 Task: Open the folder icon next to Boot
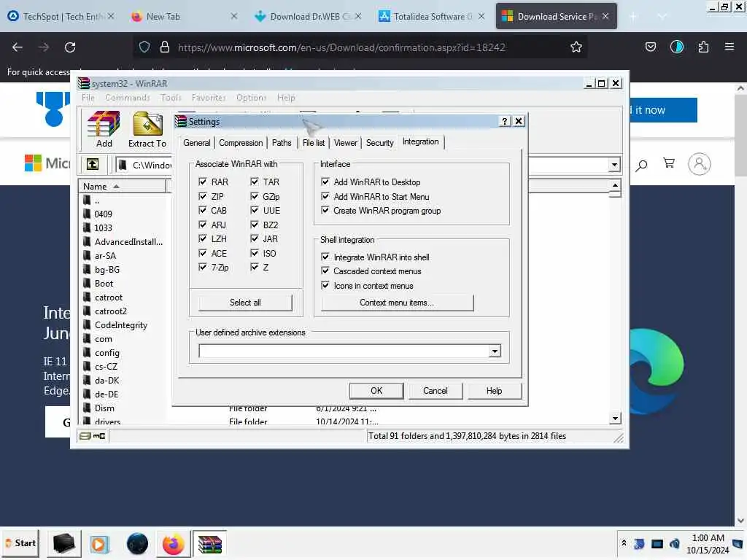87,284
